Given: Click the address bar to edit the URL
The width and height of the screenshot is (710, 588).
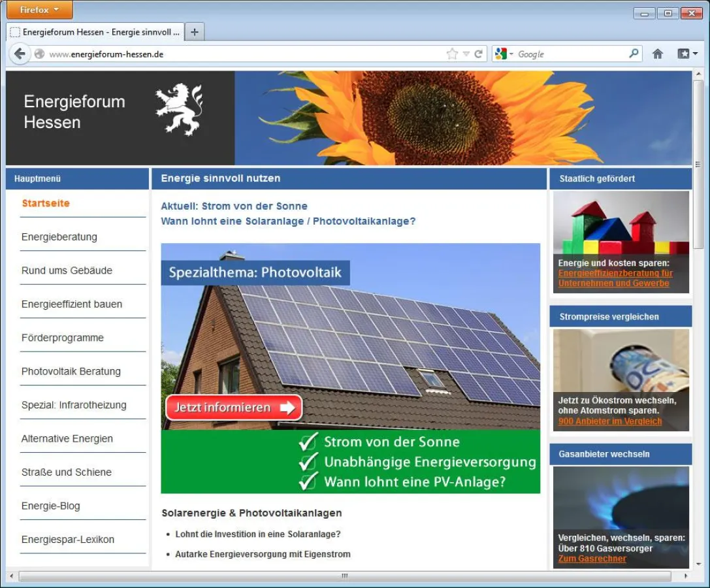Looking at the screenshot, I should point(261,55).
